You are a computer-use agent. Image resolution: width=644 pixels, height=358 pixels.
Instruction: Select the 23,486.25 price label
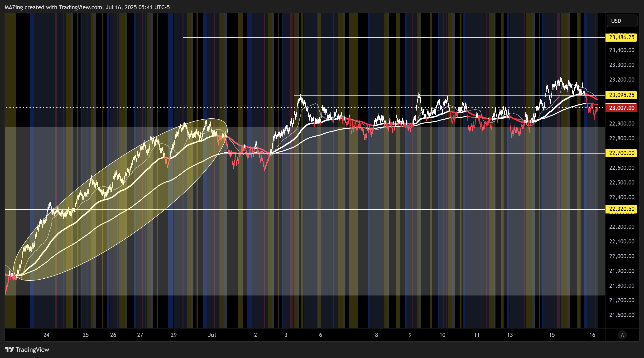621,38
